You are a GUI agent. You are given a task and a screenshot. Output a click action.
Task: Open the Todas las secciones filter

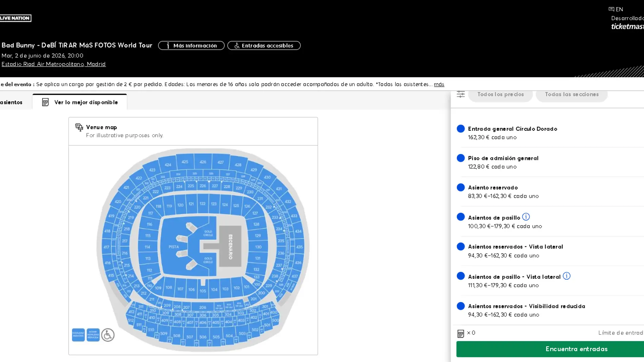pyautogui.click(x=571, y=94)
